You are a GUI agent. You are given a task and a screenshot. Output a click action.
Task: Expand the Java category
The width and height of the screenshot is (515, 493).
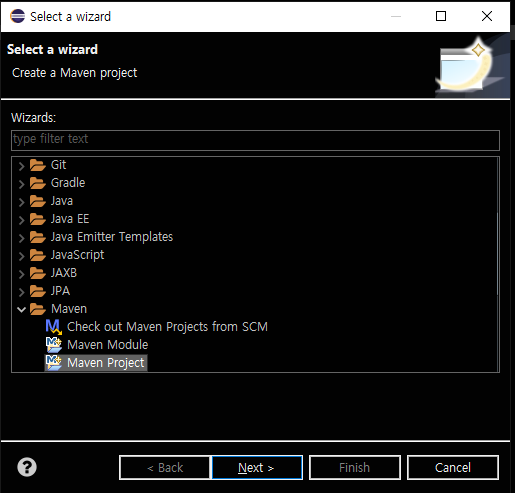(x=22, y=202)
